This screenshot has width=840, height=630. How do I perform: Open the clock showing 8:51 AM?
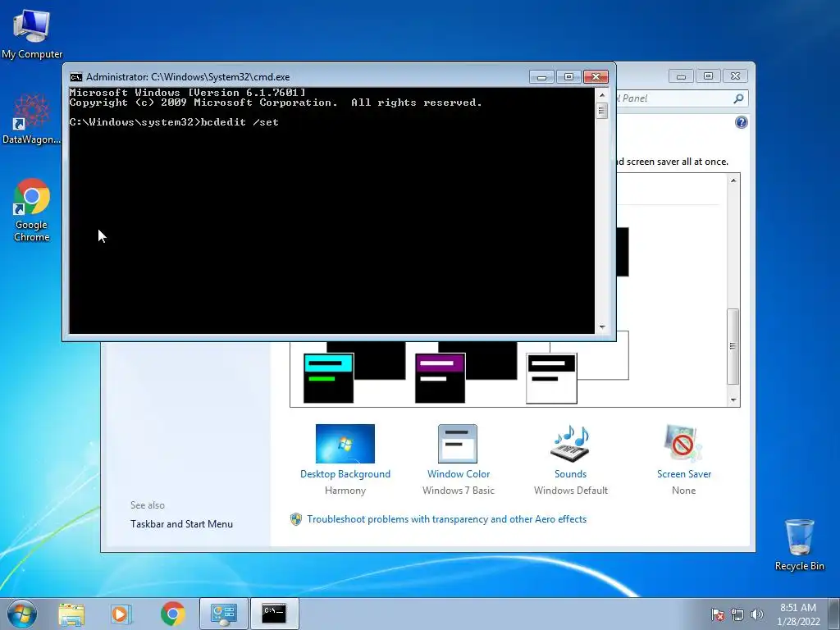[x=797, y=614]
